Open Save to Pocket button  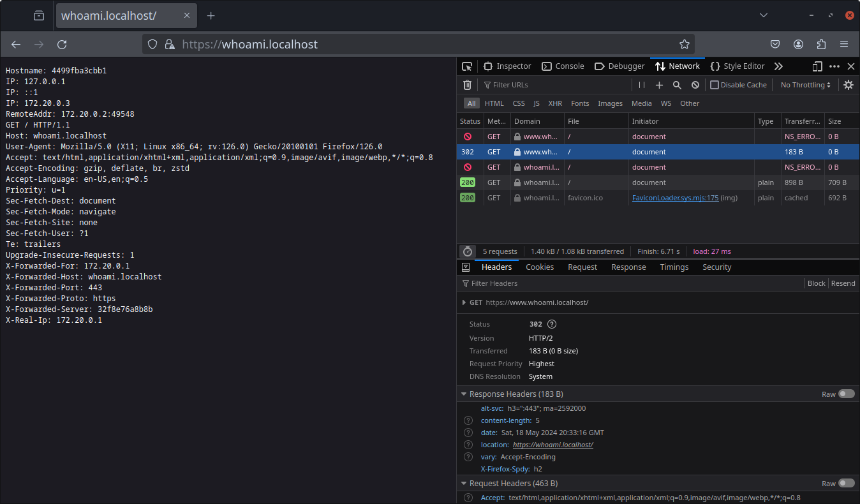[775, 44]
